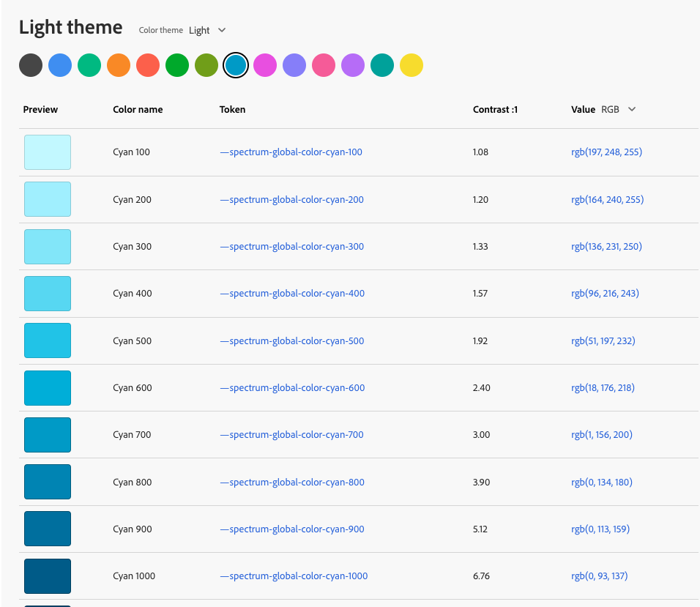Click the rgb(0, 93, 137) value link
The image size is (700, 607).
click(x=600, y=576)
